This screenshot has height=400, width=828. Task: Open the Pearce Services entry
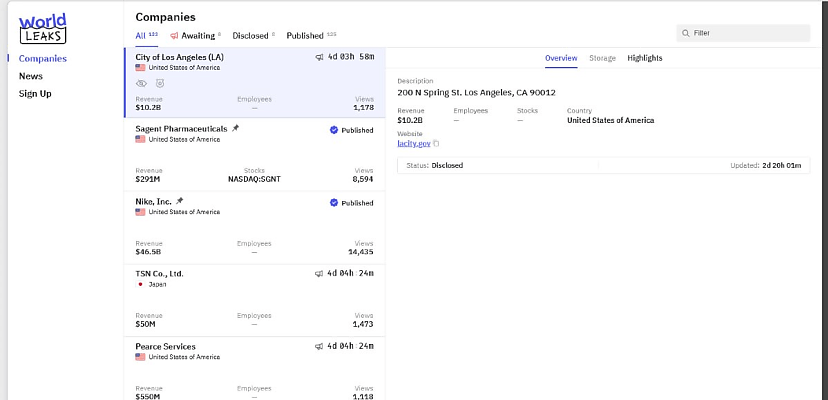pyautogui.click(x=255, y=369)
